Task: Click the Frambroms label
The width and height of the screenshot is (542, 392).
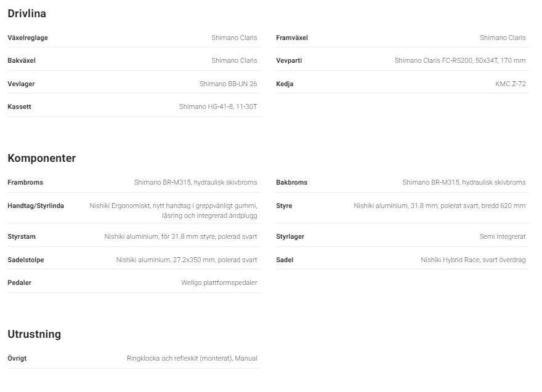Action: point(25,182)
